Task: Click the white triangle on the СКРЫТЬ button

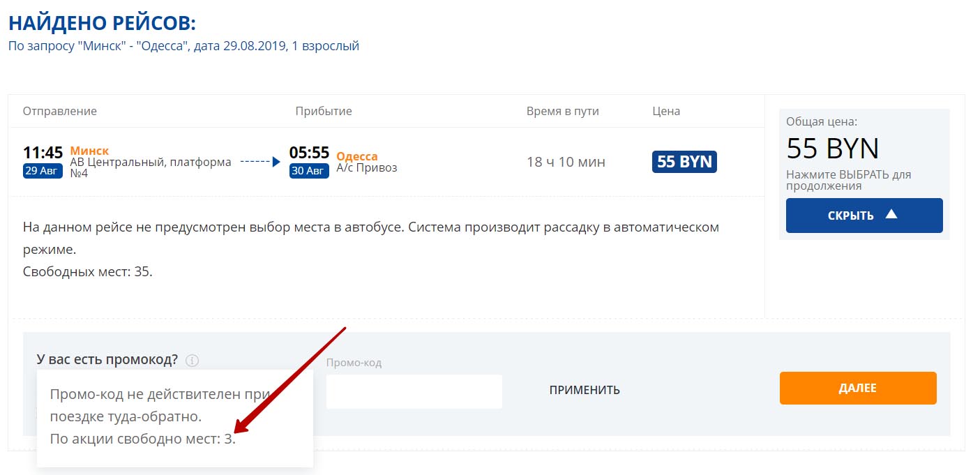Action: point(891,215)
